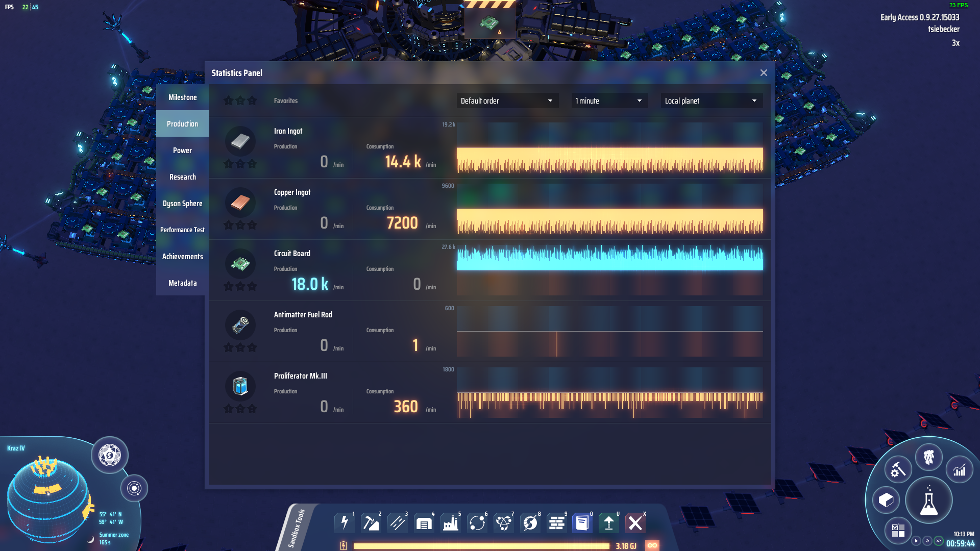Screen dimensions: 980x551
Task: Open the Default order dropdown
Action: pyautogui.click(x=507, y=101)
